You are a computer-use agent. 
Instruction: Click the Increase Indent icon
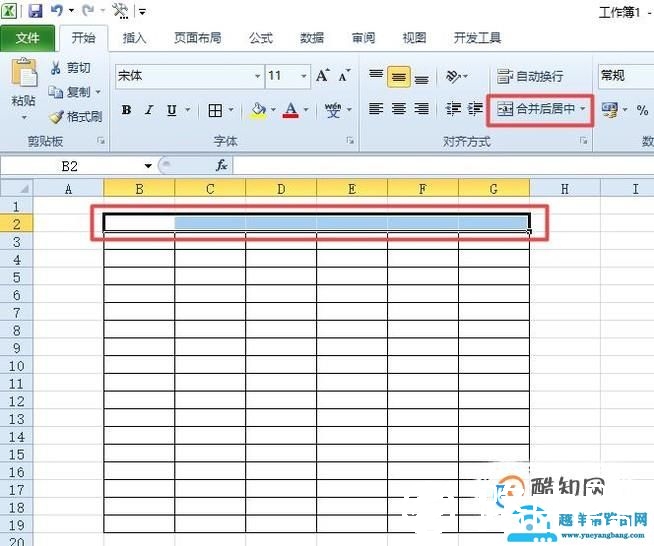coord(475,108)
